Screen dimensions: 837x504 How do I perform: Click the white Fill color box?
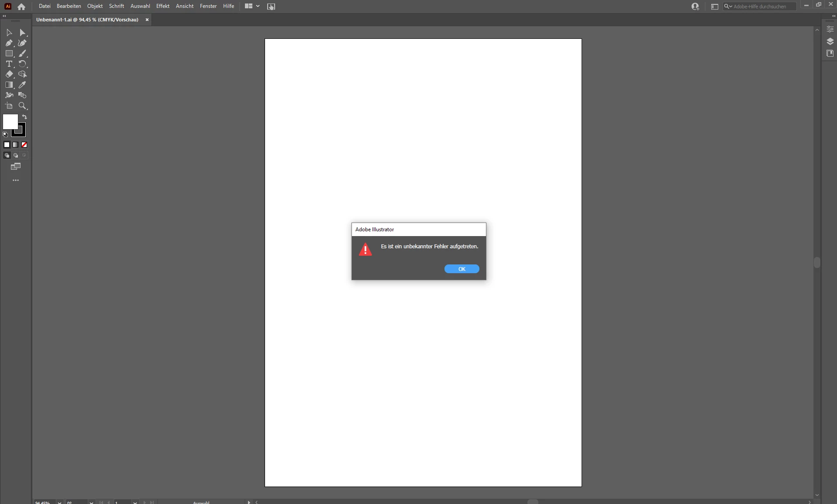click(x=10, y=121)
